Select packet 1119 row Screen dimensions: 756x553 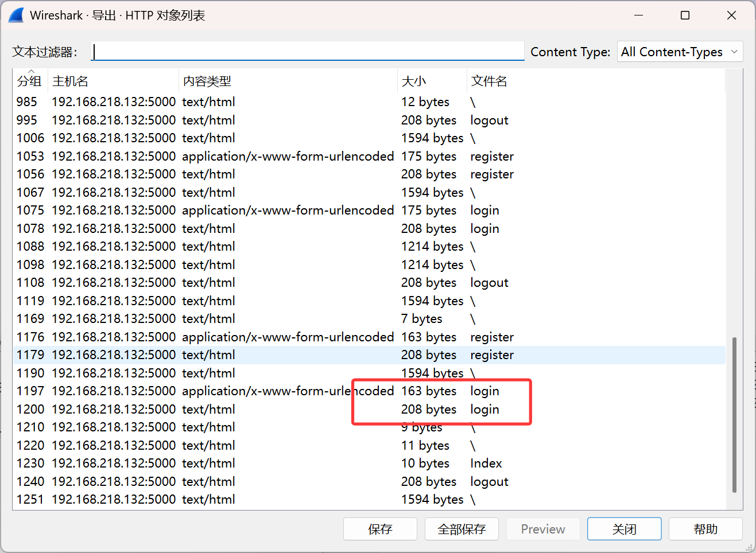coord(369,301)
